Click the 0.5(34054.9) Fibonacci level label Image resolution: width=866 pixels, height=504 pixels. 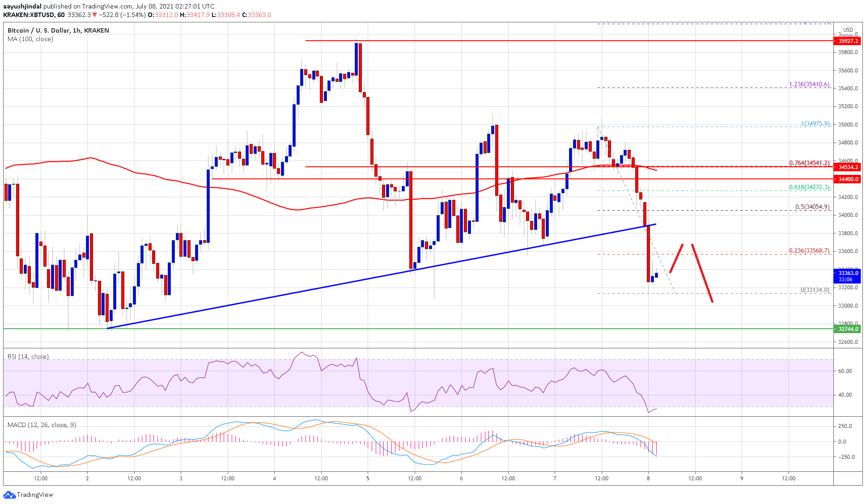(x=812, y=207)
